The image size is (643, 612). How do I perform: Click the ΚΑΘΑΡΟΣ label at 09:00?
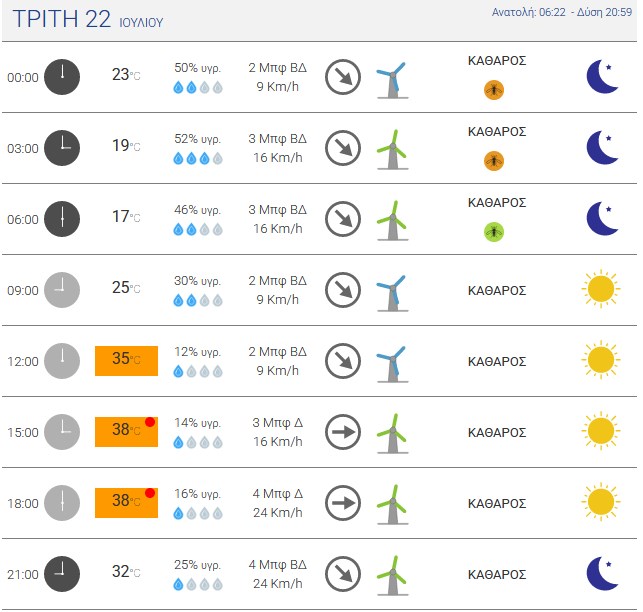point(497,290)
